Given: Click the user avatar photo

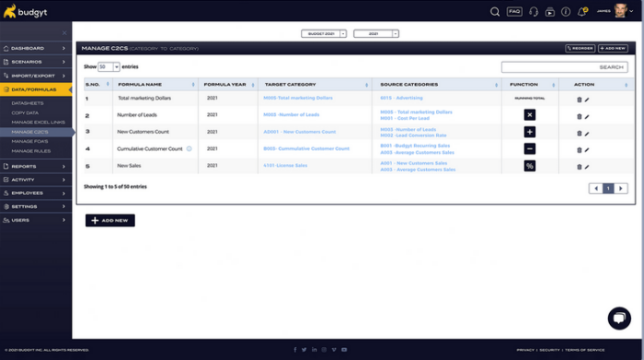Looking at the screenshot, I should pyautogui.click(x=620, y=11).
